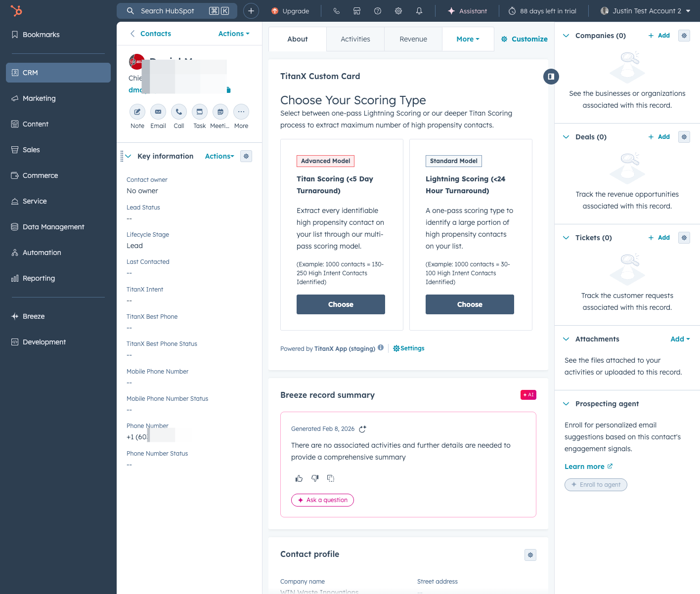The width and height of the screenshot is (700, 594).
Task: Click the Meeting action icon
Action: (220, 112)
